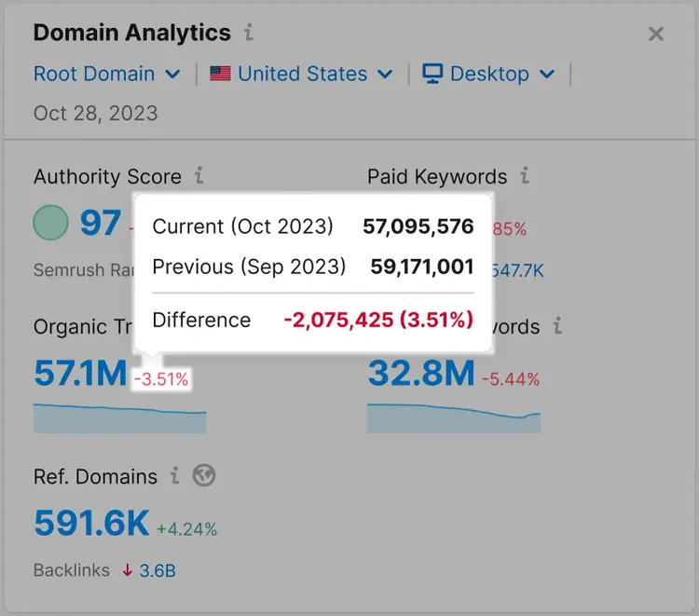Viewport: 699px width, 616px height.
Task: Click the United States flag icon
Action: pos(220,74)
